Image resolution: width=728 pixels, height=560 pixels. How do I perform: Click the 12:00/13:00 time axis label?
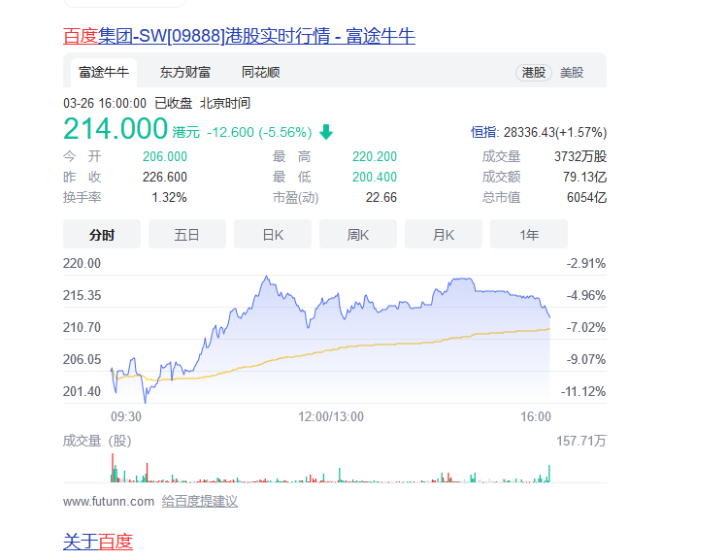click(331, 416)
